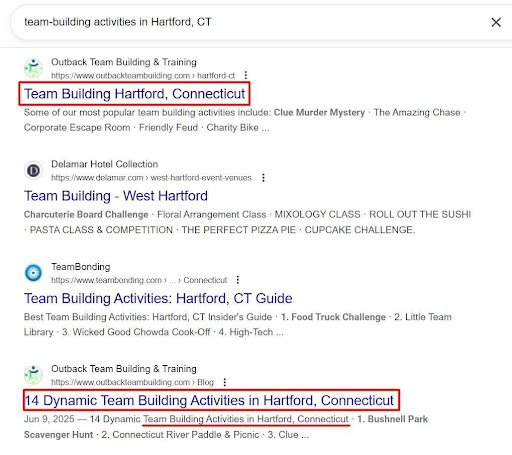Click teambonding.com Connecticut breadcrumb URL

(139, 280)
